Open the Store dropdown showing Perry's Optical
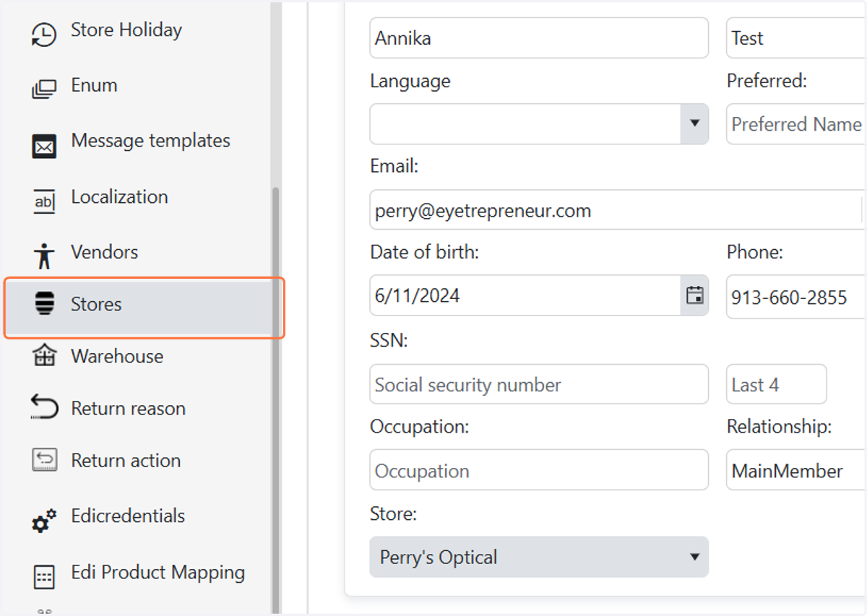867x616 pixels. click(x=539, y=557)
